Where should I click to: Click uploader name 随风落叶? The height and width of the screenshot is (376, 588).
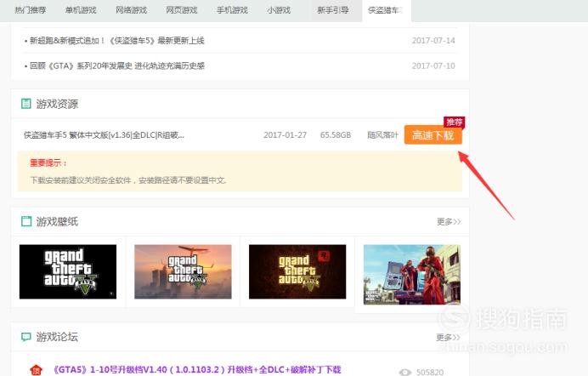click(x=382, y=134)
